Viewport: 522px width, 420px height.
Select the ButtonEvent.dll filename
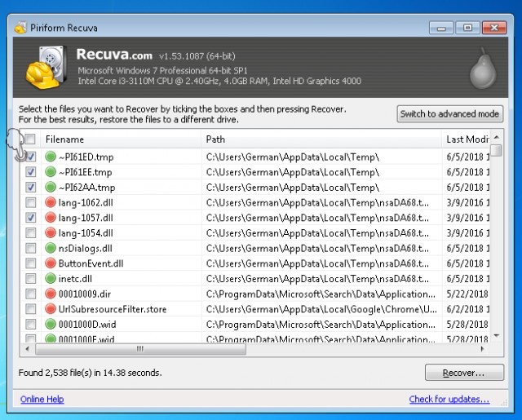(91, 263)
